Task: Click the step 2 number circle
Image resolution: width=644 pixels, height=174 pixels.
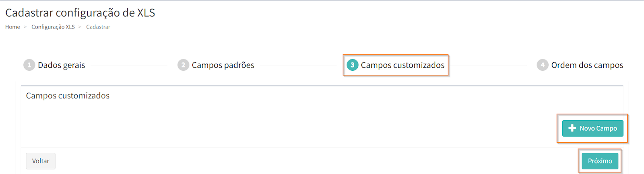Action: pyautogui.click(x=183, y=65)
